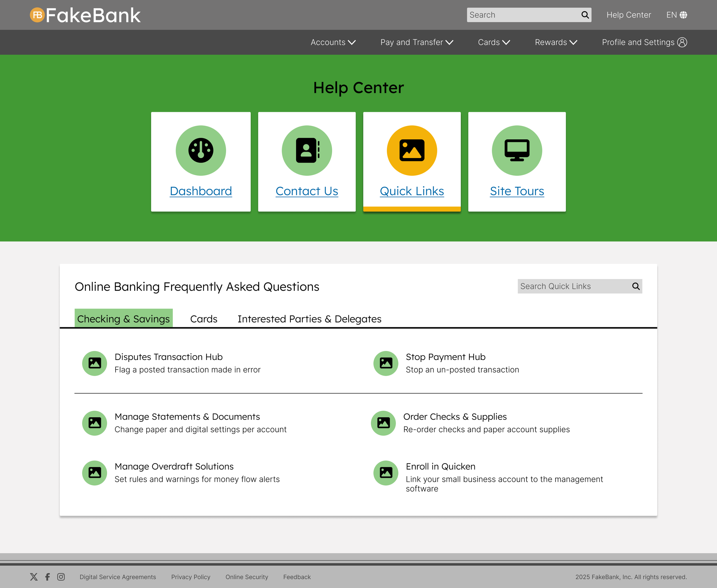The image size is (717, 588).
Task: Click the Quick Links search magnifier icon
Action: [636, 287]
